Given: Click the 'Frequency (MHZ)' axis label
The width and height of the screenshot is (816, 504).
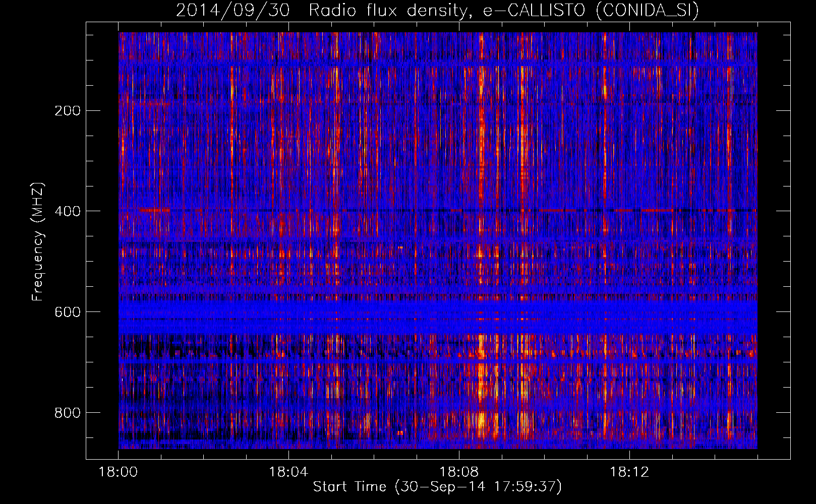Looking at the screenshot, I should pos(38,241).
